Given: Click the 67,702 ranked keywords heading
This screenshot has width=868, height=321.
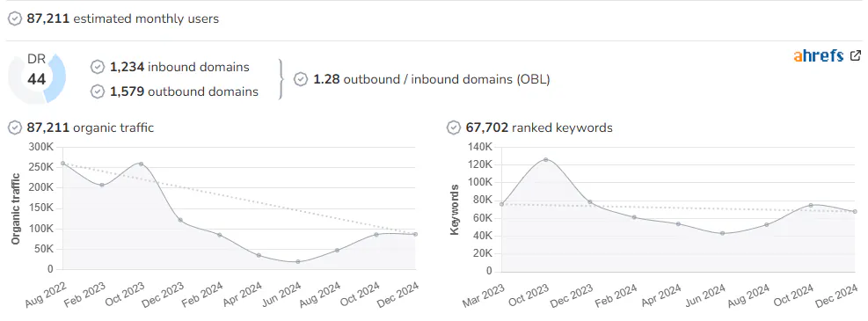Looking at the screenshot, I should point(539,128).
